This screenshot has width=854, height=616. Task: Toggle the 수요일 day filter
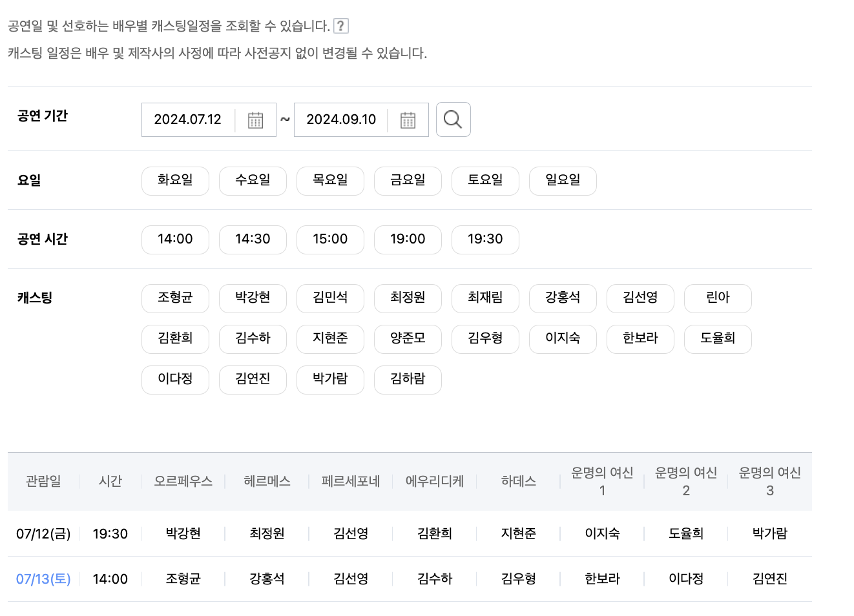[253, 181]
